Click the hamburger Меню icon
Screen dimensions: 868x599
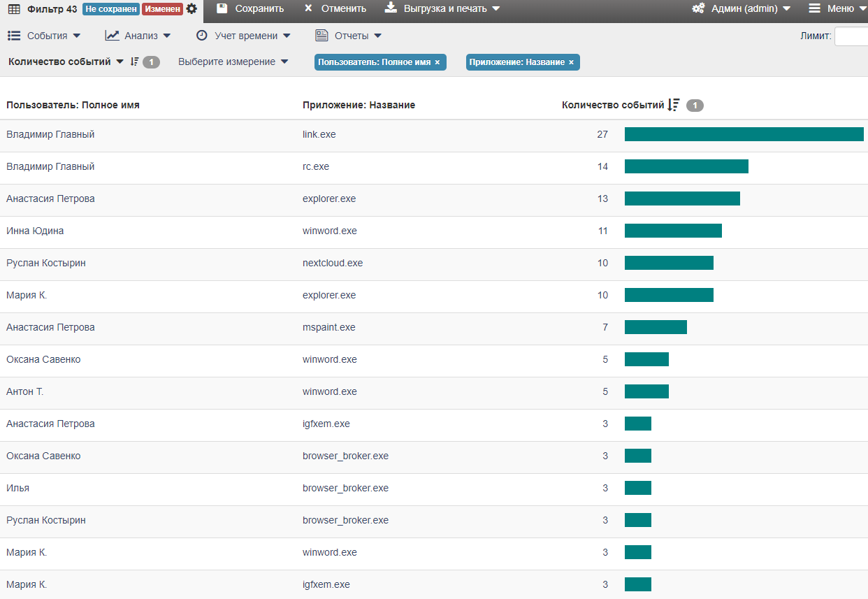click(814, 8)
